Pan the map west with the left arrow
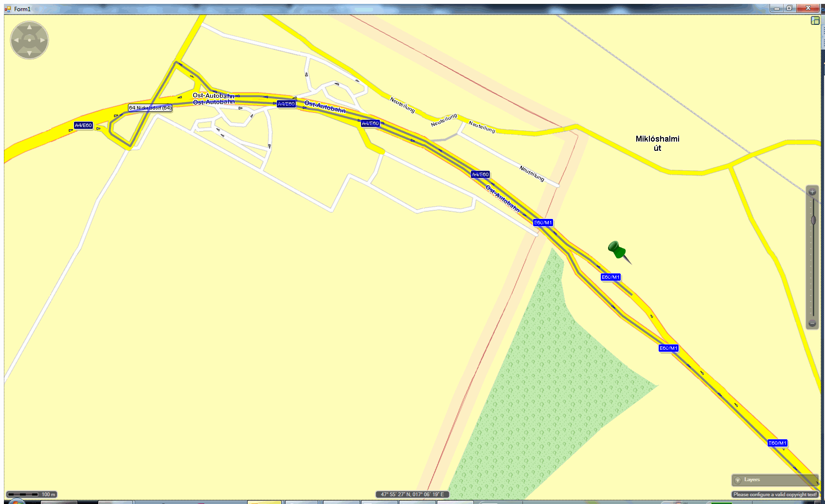 tap(17, 40)
